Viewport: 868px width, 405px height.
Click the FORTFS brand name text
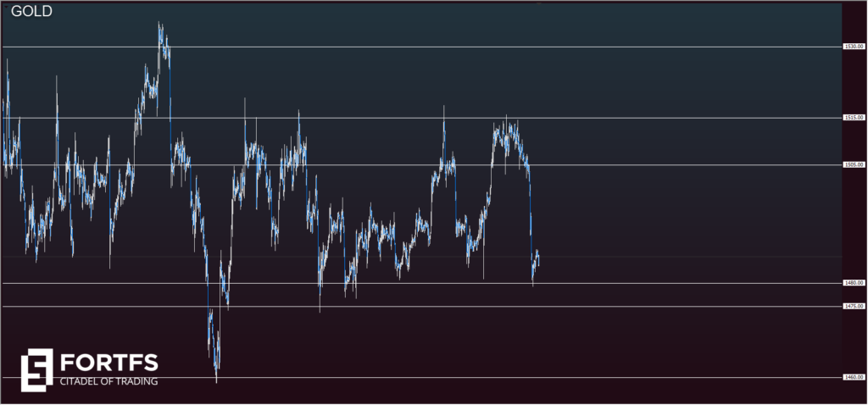pyautogui.click(x=108, y=363)
